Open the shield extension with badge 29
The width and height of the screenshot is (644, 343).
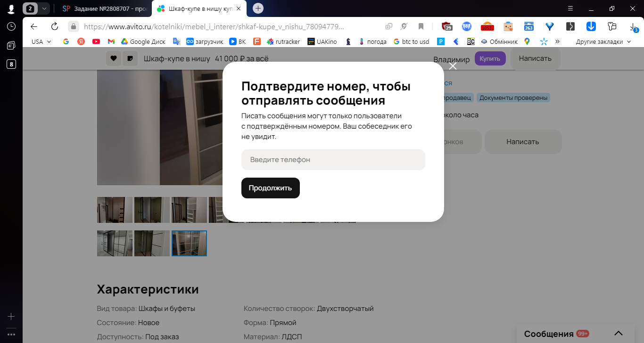click(446, 26)
